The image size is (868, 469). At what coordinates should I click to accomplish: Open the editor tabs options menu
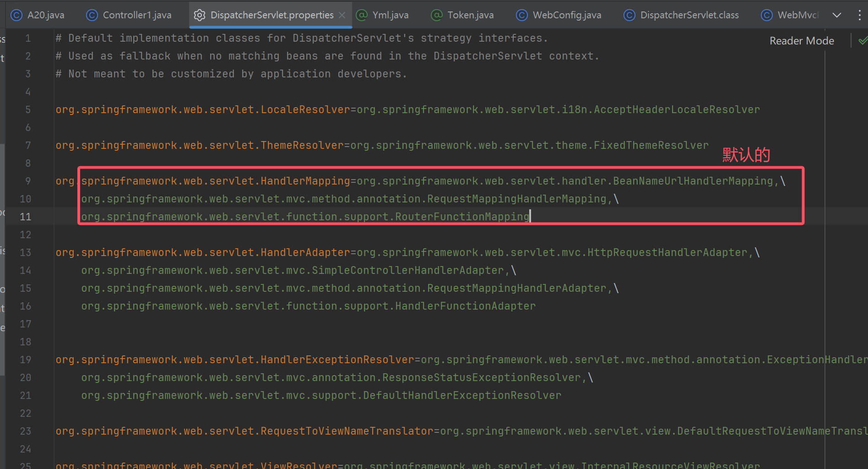859,15
